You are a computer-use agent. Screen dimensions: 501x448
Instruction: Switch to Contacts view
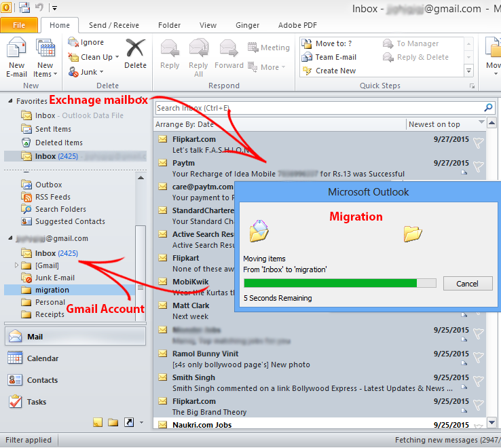click(33, 380)
